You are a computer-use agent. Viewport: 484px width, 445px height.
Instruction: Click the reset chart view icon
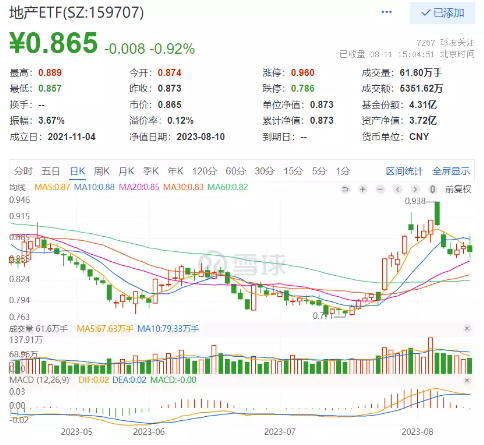[x=345, y=189]
